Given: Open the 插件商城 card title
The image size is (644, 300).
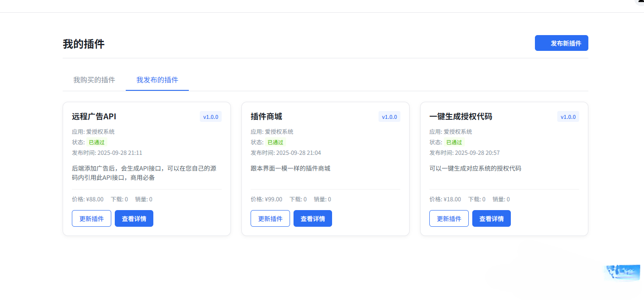Looking at the screenshot, I should [x=266, y=117].
